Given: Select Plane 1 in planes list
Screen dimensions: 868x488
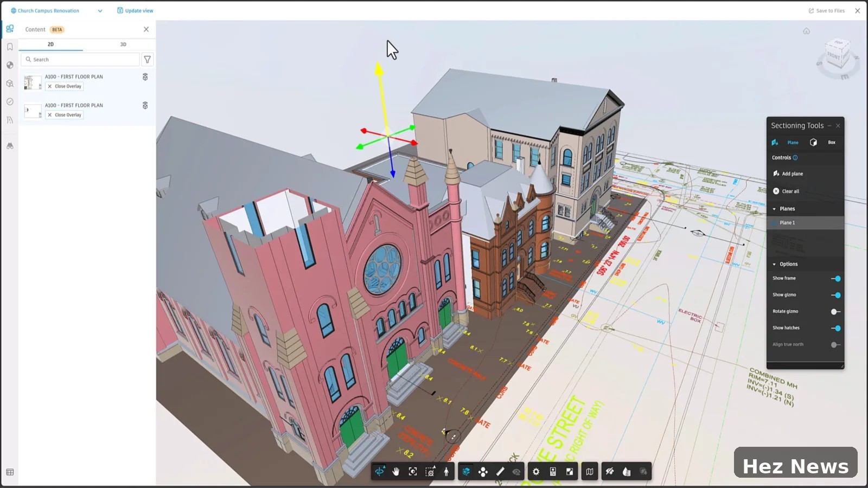Looking at the screenshot, I should tap(805, 223).
